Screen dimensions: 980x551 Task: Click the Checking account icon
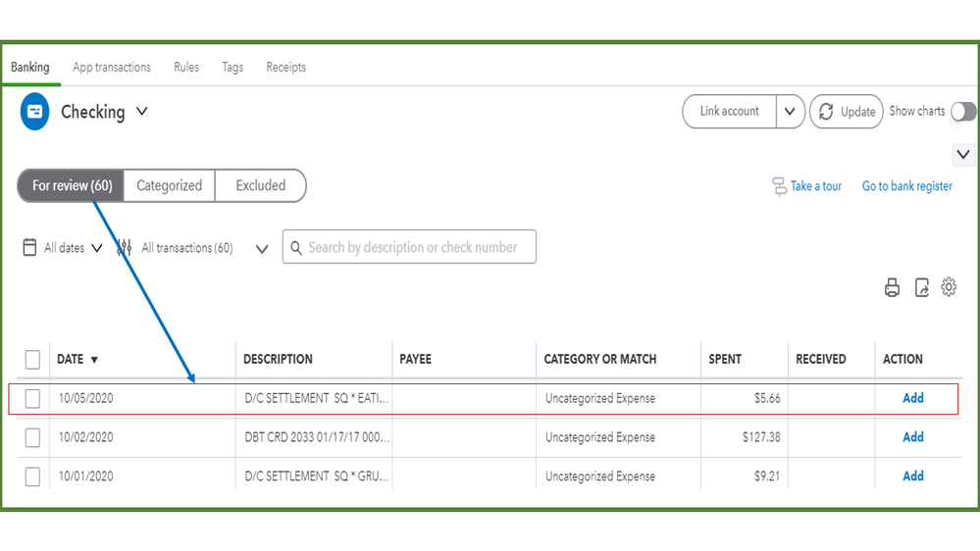pyautogui.click(x=34, y=112)
